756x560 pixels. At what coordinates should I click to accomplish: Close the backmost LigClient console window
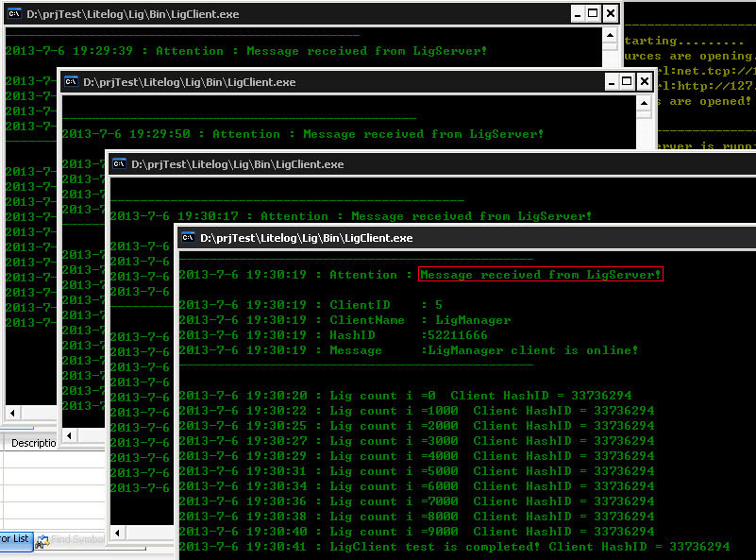611,14
